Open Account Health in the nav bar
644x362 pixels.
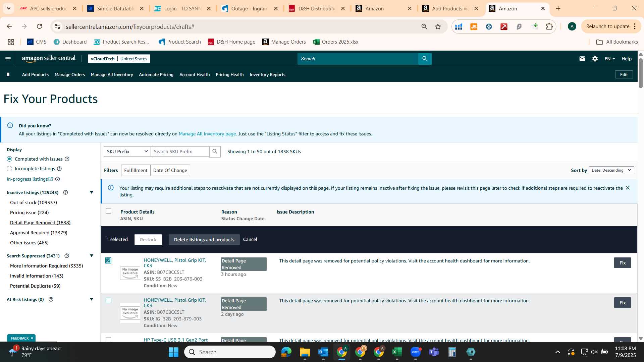pos(195,74)
